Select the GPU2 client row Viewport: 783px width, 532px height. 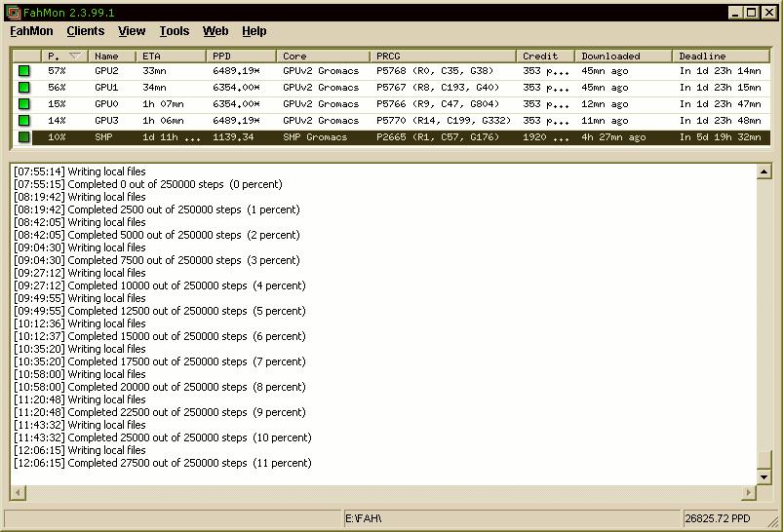point(391,71)
